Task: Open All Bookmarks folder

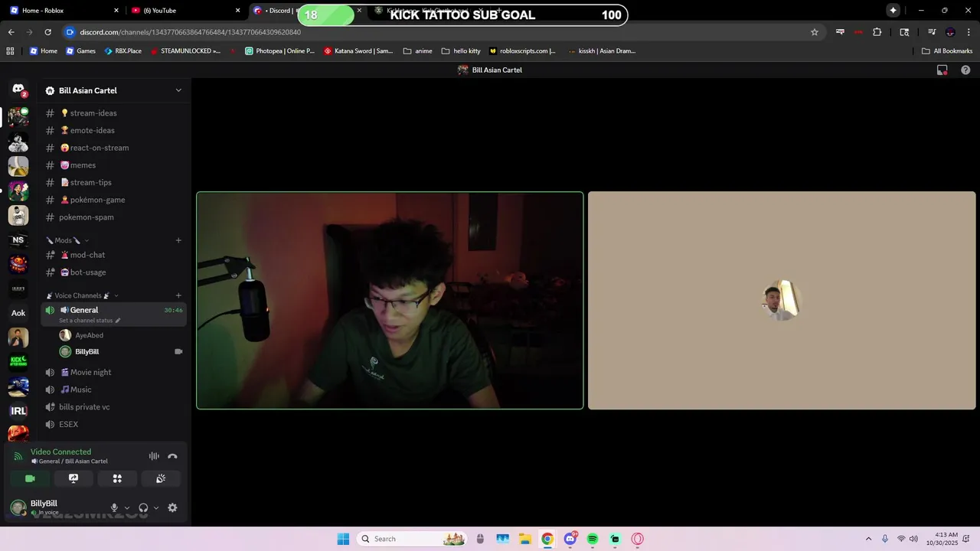Action: point(947,51)
